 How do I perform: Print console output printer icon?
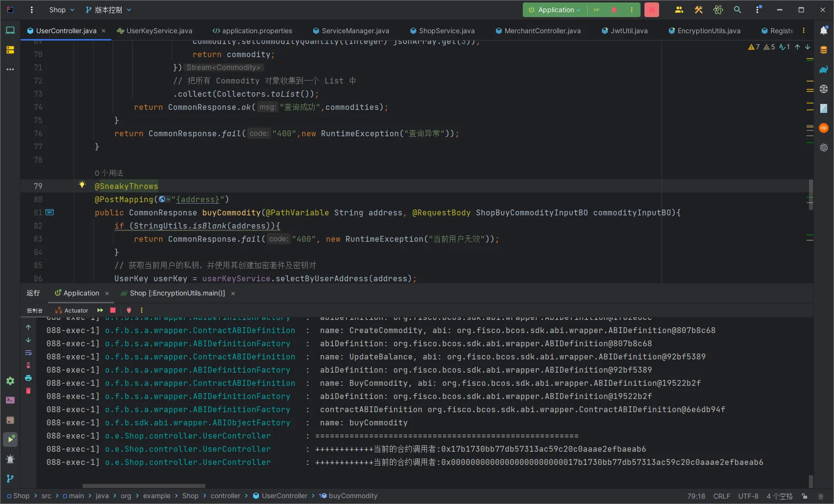pos(28,378)
